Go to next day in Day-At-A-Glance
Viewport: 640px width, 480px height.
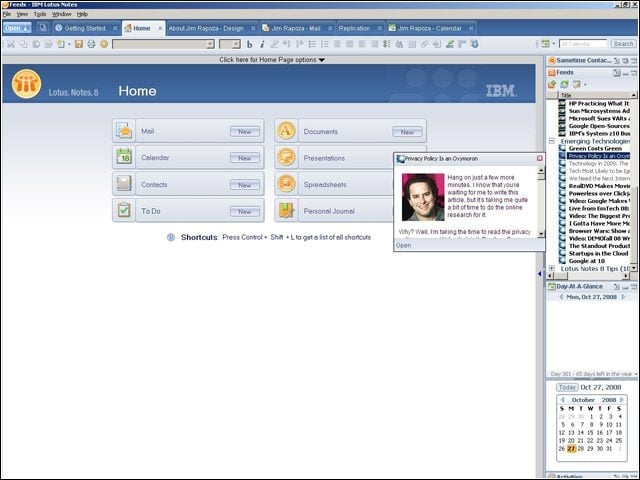(623, 297)
